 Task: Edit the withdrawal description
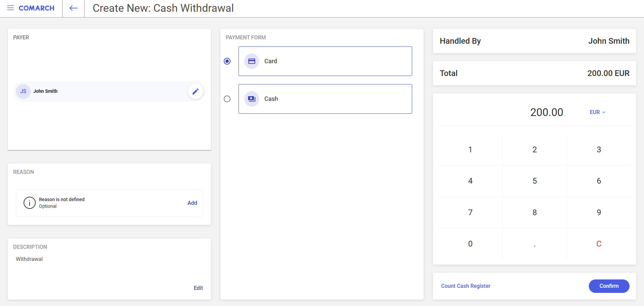tap(198, 288)
